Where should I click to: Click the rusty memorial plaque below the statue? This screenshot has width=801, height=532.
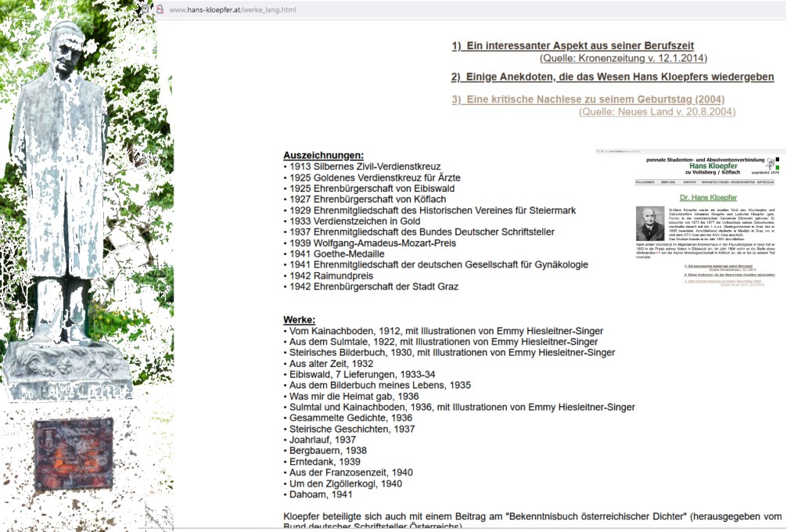73,454
